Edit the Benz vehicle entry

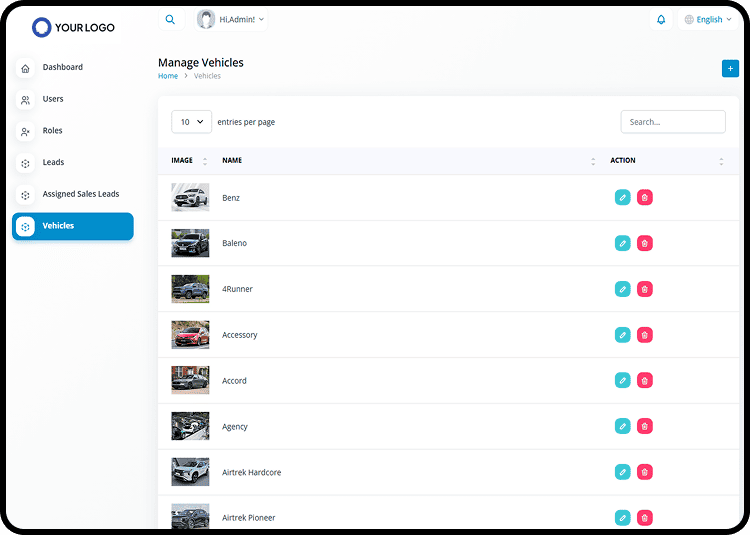tap(622, 197)
